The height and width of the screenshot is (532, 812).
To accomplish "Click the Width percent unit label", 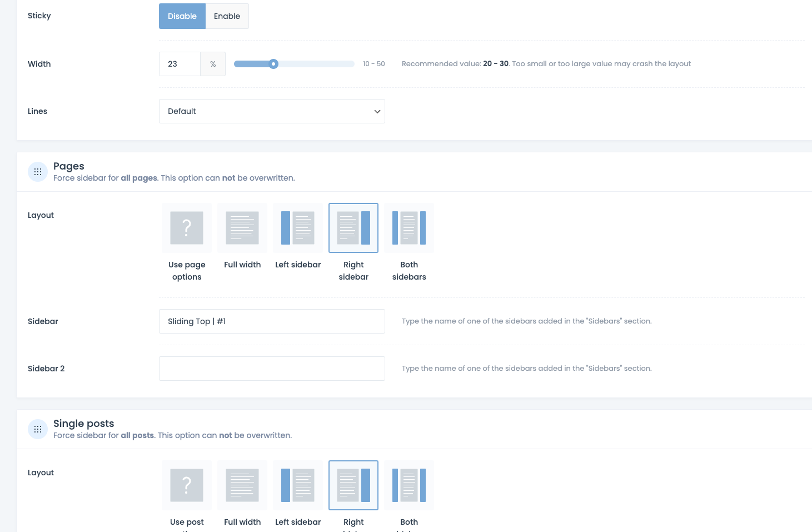I will click(213, 64).
